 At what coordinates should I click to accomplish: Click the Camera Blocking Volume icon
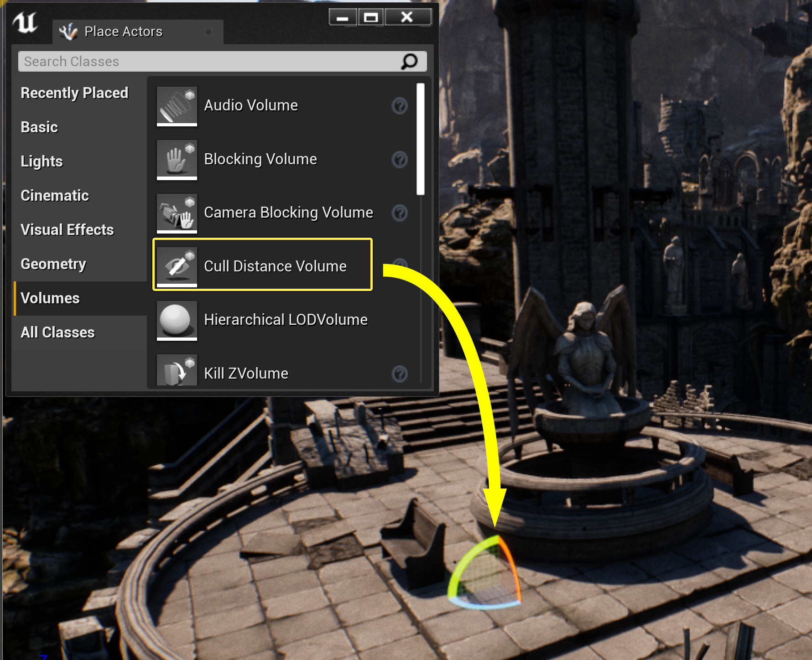(x=177, y=213)
